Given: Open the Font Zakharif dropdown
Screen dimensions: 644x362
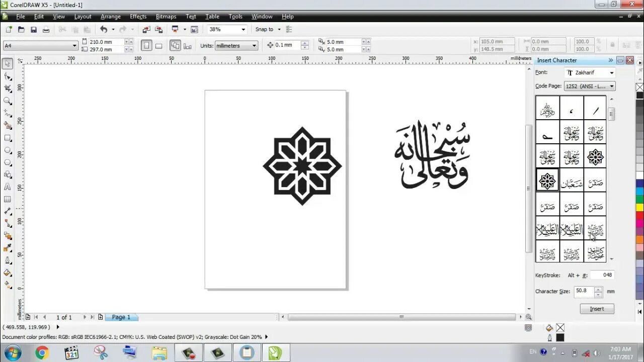Looking at the screenshot, I should pos(612,73).
